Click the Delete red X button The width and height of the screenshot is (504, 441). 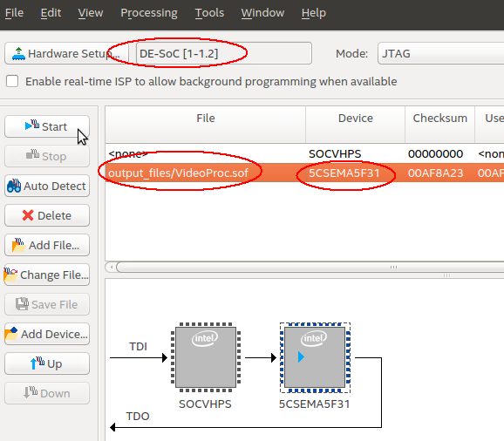coord(47,215)
